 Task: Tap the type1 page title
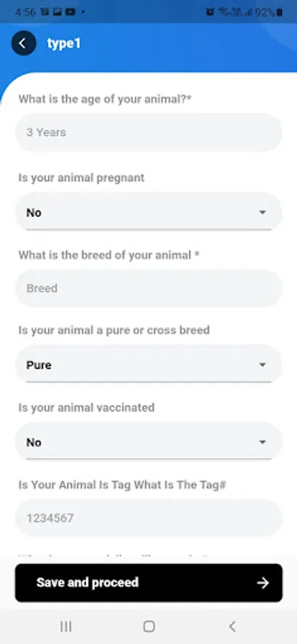tap(64, 44)
